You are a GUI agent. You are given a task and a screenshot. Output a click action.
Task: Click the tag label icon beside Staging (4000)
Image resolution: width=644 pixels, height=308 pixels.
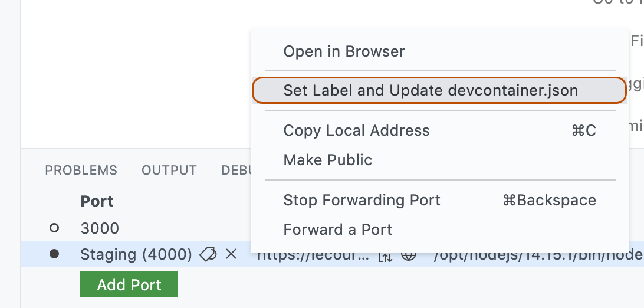pyautogui.click(x=208, y=255)
